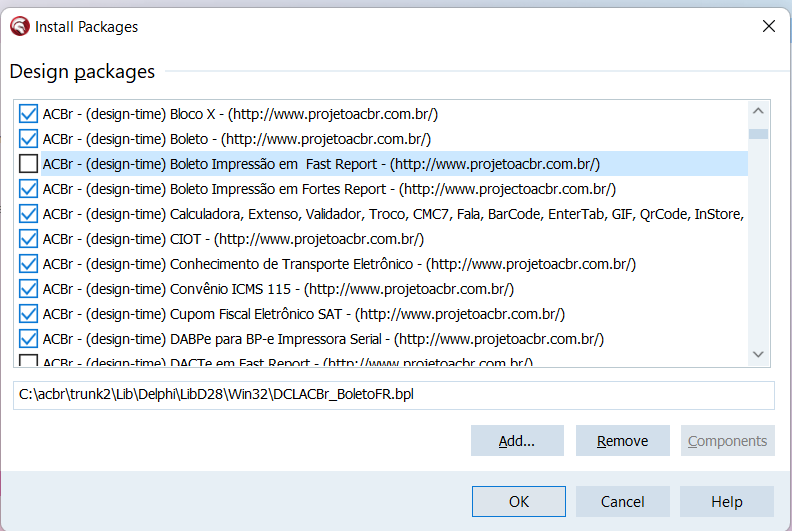The image size is (792, 531).
Task: Uncheck the ACBr Boleto package checkbox
Action: coord(28,139)
